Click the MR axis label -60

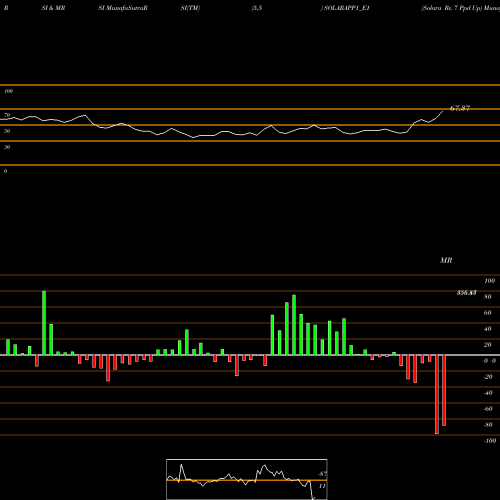(x=488, y=409)
